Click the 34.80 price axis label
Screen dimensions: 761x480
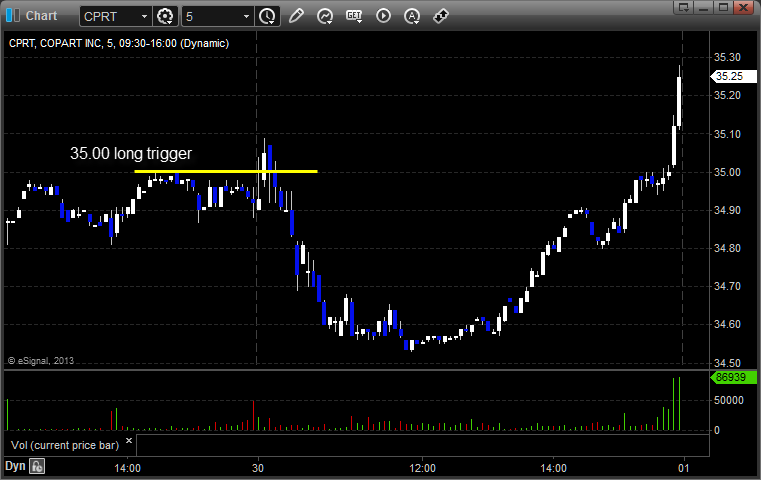point(727,248)
